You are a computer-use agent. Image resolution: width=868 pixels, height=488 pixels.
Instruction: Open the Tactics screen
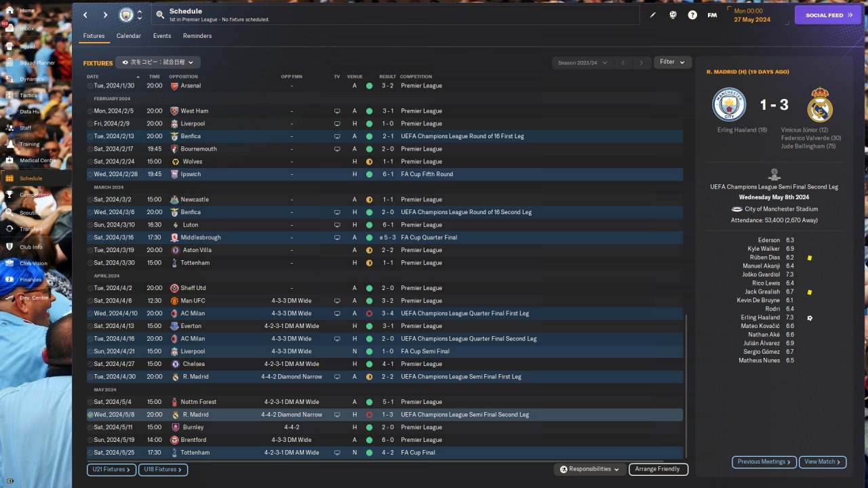(x=28, y=96)
